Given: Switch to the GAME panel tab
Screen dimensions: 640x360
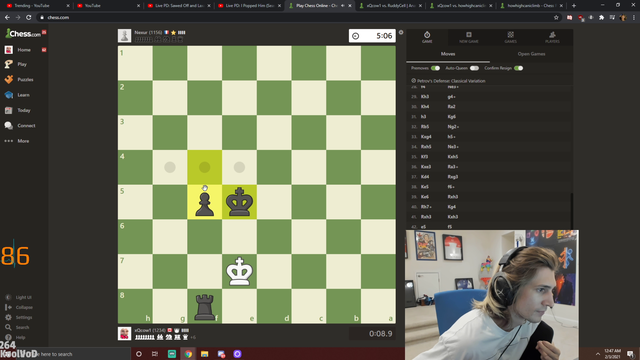Looking at the screenshot, I should [x=427, y=37].
